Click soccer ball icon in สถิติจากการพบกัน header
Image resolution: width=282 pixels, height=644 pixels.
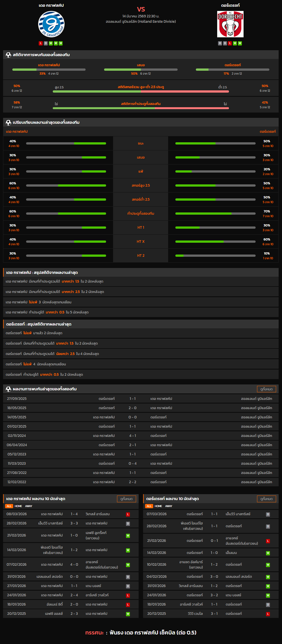[x=8, y=55]
